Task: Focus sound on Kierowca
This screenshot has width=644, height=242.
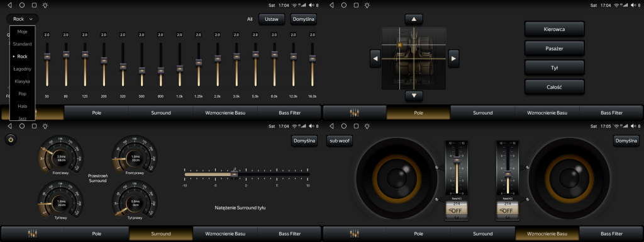Action: [x=554, y=30]
